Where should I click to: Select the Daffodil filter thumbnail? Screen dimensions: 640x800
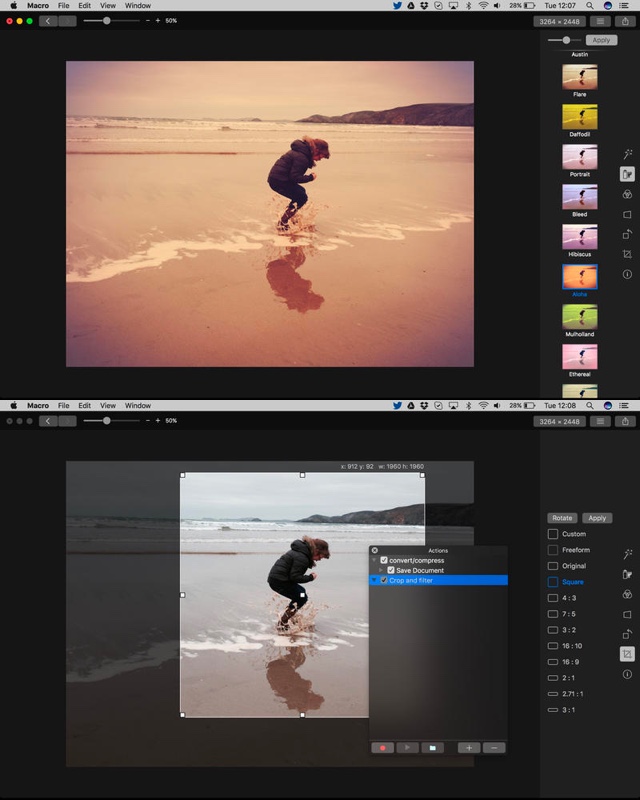[580, 117]
